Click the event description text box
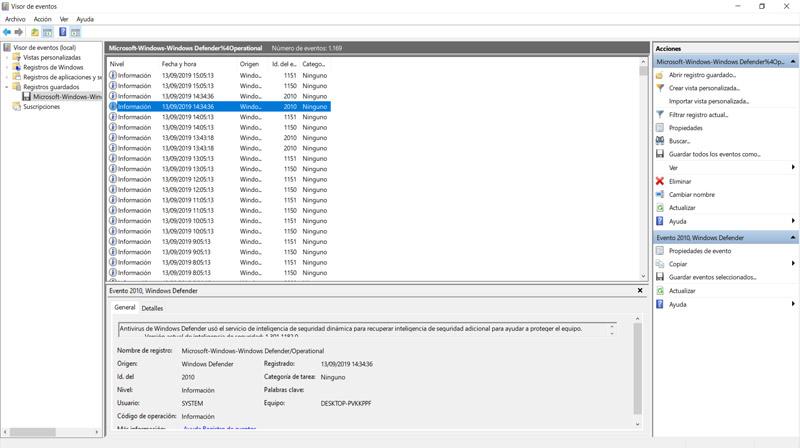This screenshot has height=448, width=800. pos(365,330)
